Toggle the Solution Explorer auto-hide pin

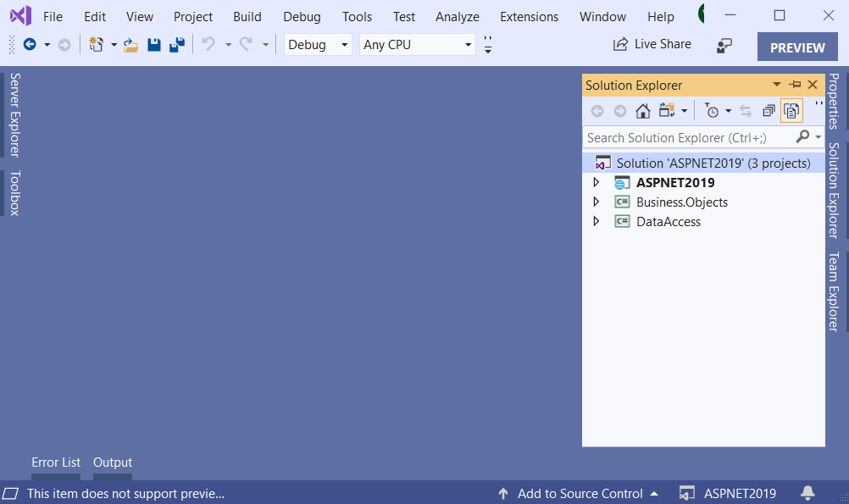pyautogui.click(x=795, y=85)
